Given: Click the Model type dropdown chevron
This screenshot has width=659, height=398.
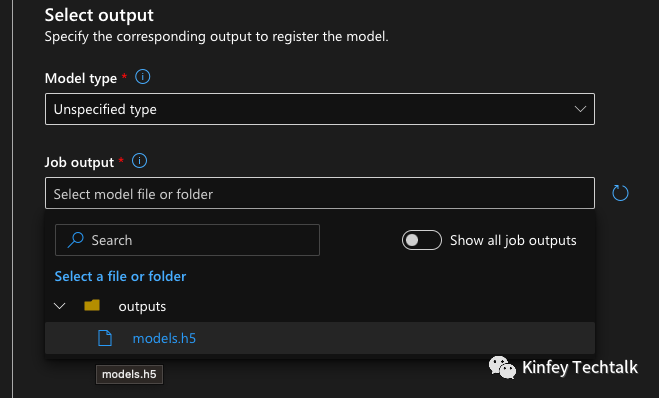Looking at the screenshot, I should 580,109.
